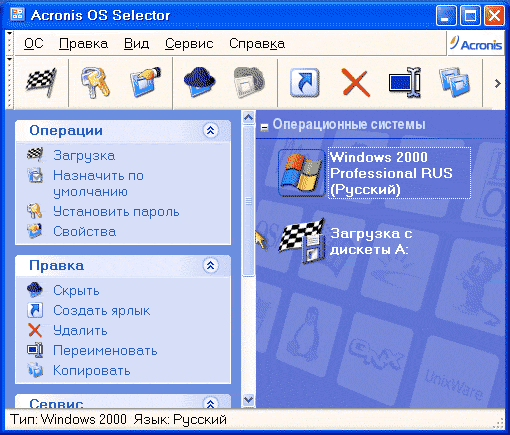Click the Acronis OS Selector title bar icon
Screen dimensions: 510x435
(x=17, y=14)
